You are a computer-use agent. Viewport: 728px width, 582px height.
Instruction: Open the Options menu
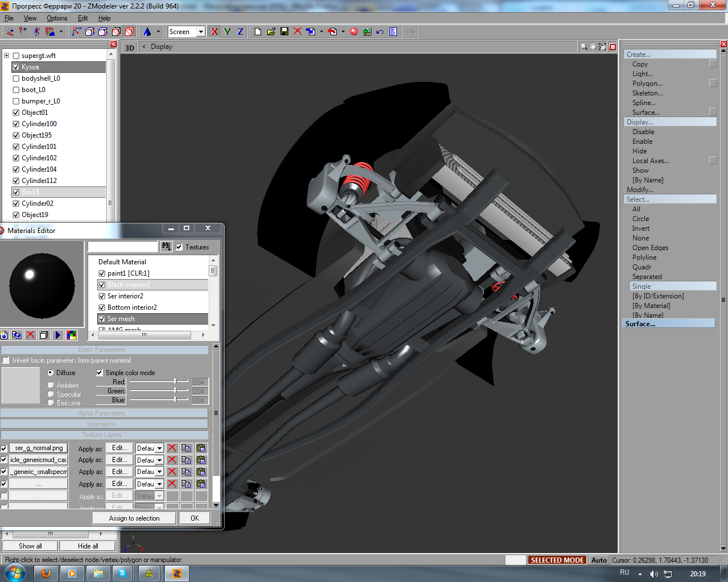point(57,18)
